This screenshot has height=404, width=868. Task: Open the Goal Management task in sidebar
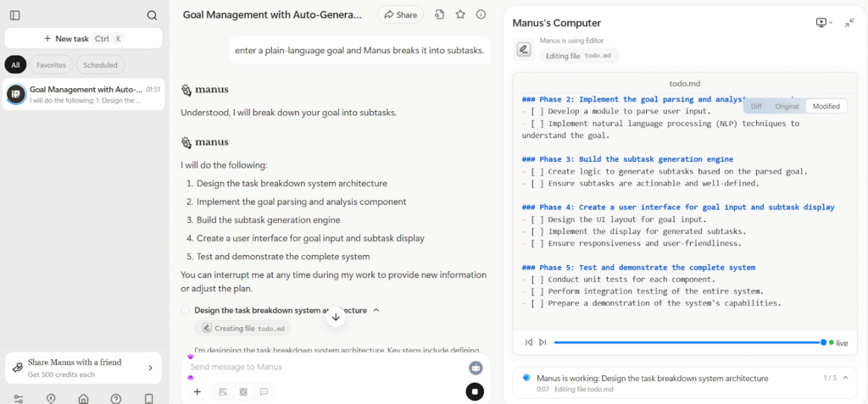pos(84,94)
